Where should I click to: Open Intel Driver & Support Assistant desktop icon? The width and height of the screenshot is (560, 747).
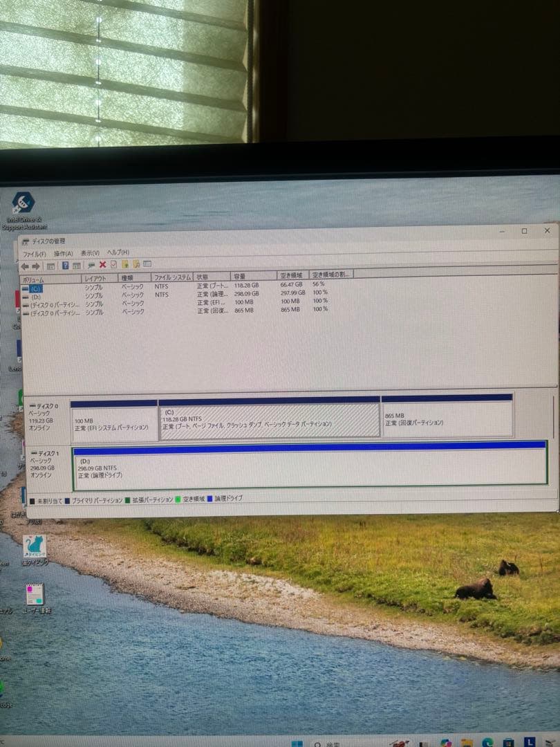[23, 205]
